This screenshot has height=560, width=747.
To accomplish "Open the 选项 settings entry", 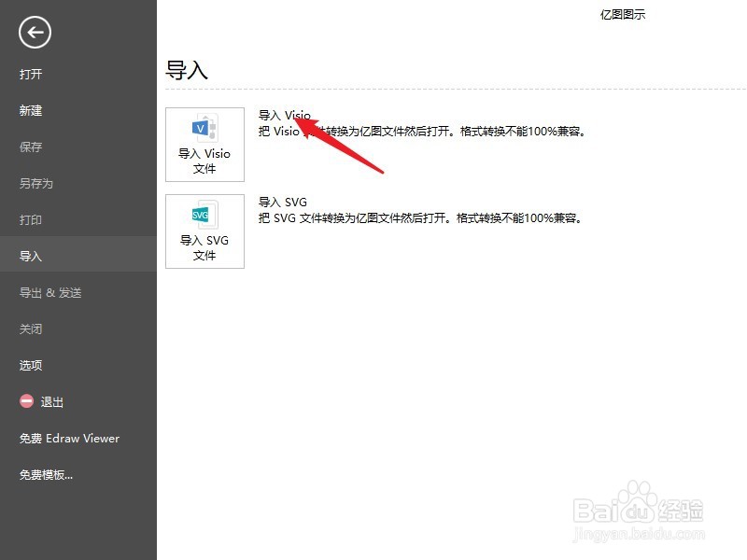I will point(31,365).
